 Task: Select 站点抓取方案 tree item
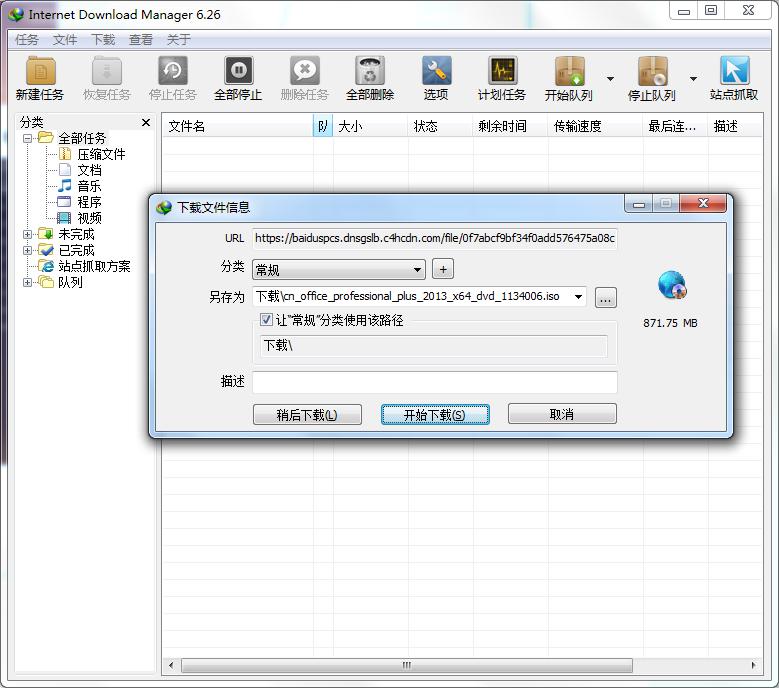(x=94, y=266)
